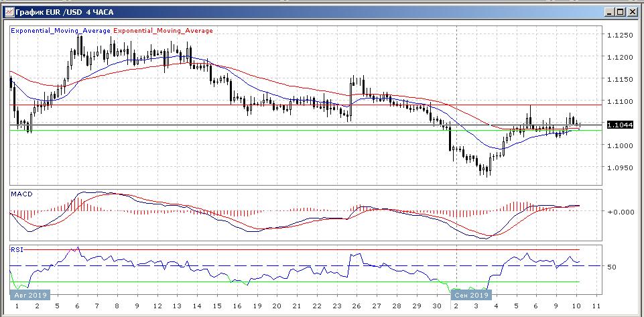This screenshot has height=317, width=644.
Task: Click the 1.0950 price axis label
Action: pyautogui.click(x=620, y=168)
